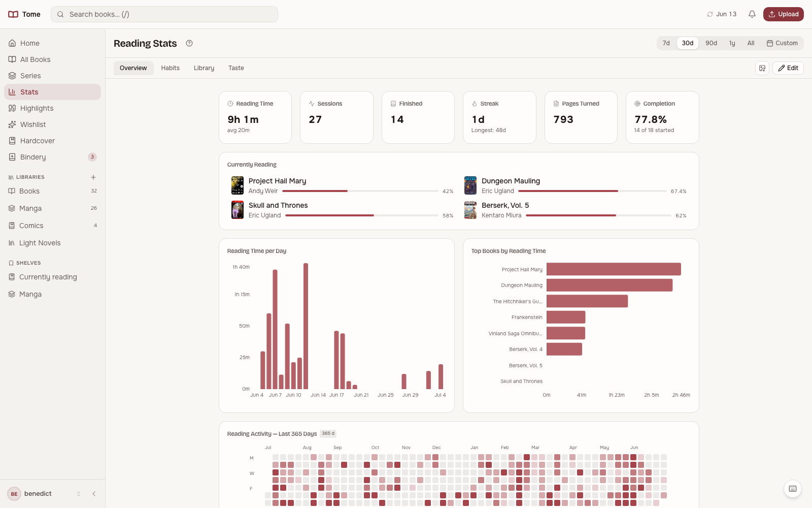Add a new library with plus icon

pos(93,177)
